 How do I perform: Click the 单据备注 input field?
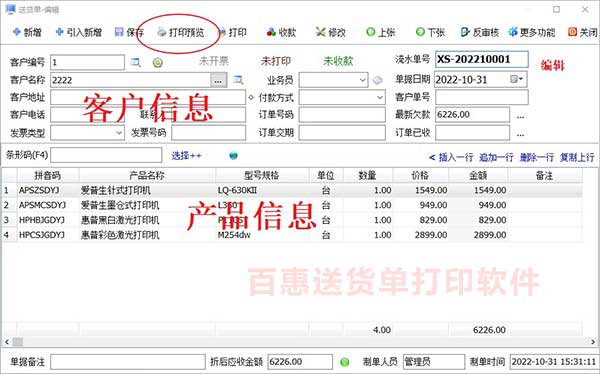tap(128, 362)
